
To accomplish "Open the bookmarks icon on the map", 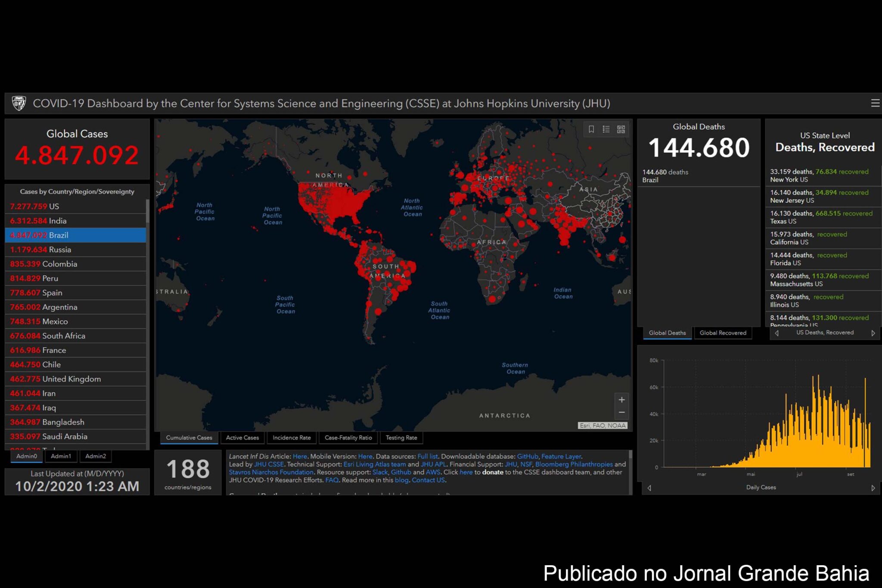I will click(x=591, y=129).
